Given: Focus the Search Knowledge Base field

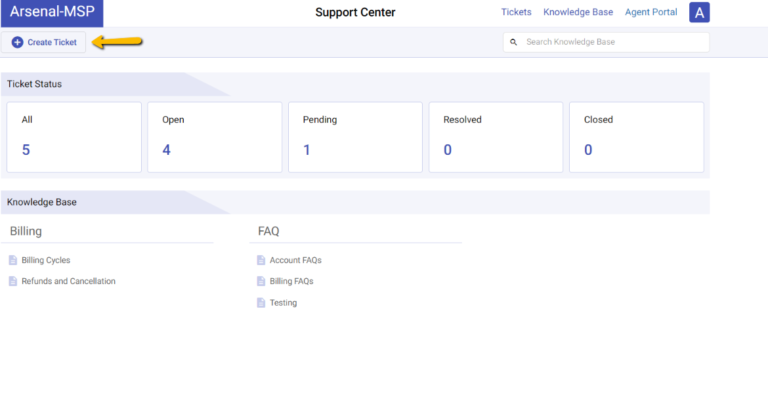Looking at the screenshot, I should (x=606, y=42).
